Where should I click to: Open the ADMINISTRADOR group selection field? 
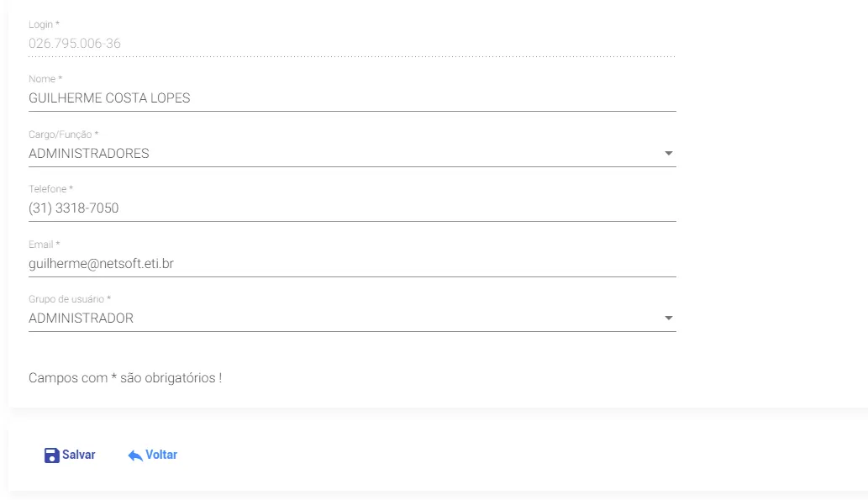(x=336, y=318)
